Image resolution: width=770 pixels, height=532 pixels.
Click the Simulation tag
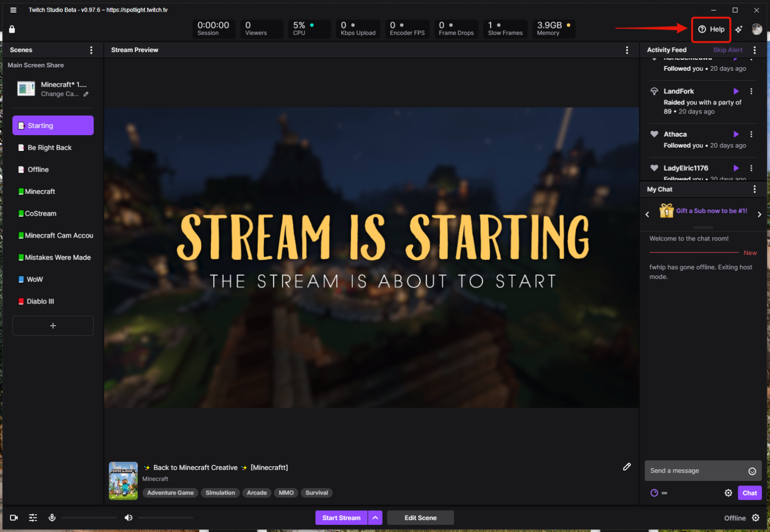pos(220,493)
